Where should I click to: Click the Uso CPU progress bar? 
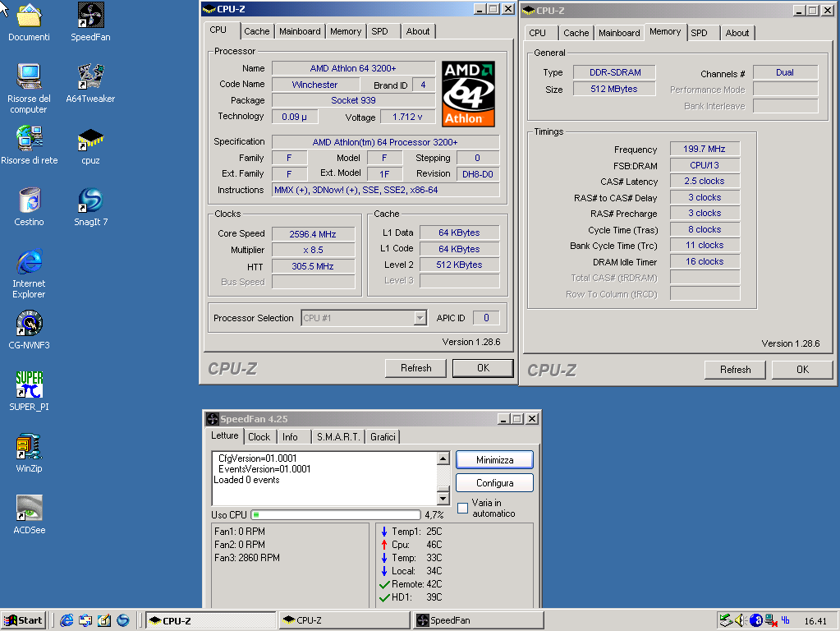tap(335, 515)
